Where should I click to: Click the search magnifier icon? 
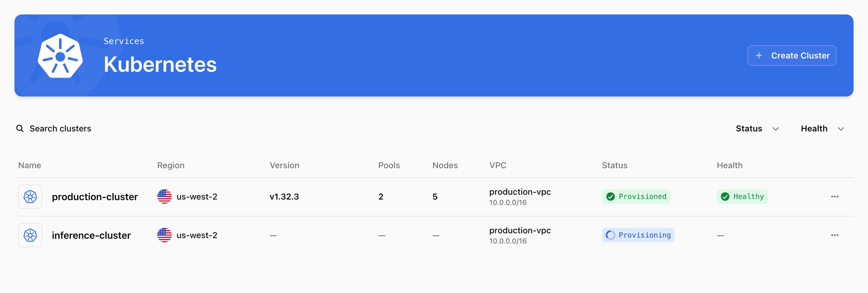20,128
